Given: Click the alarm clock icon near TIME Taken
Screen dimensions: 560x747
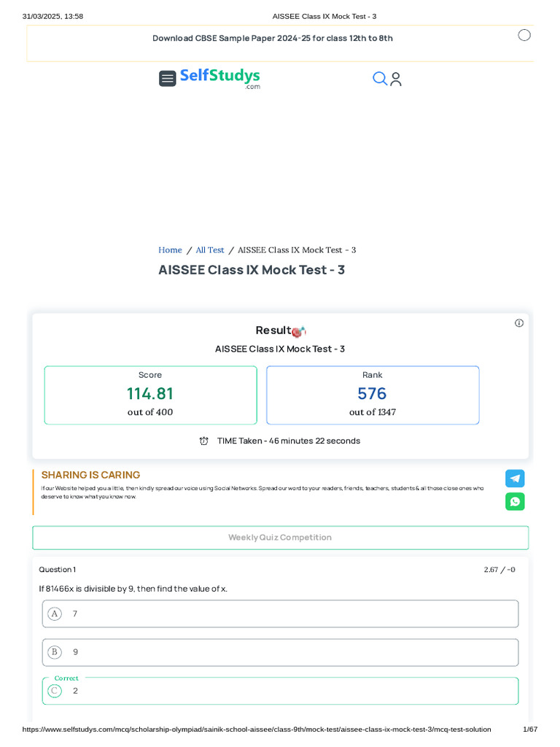Looking at the screenshot, I should pyautogui.click(x=204, y=441).
